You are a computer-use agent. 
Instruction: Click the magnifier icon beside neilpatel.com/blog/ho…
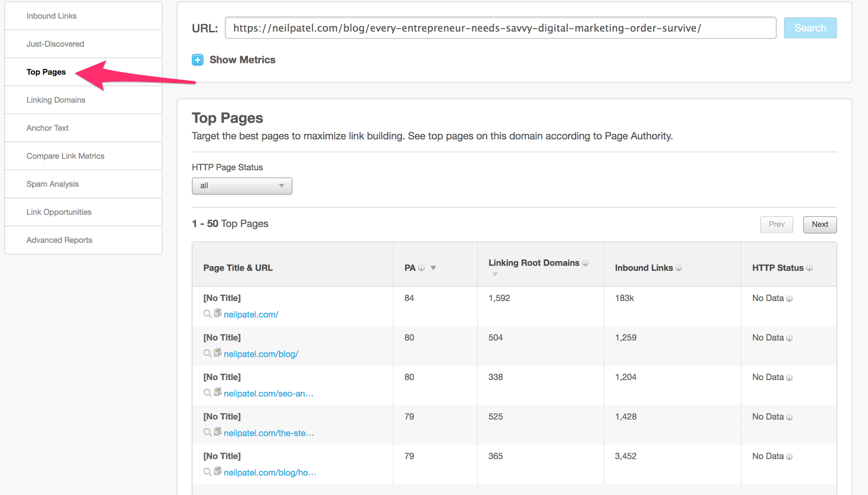click(207, 472)
